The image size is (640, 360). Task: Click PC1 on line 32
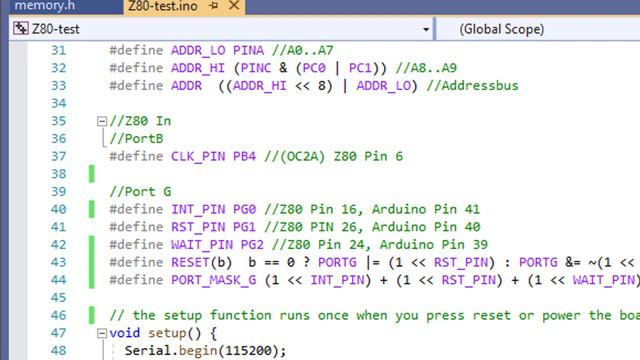click(360, 68)
